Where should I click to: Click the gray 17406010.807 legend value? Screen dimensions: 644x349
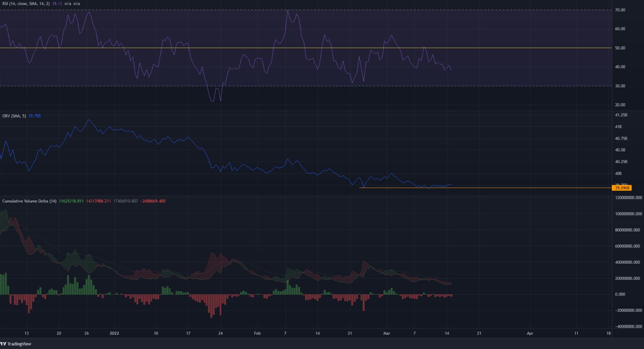[126, 201]
